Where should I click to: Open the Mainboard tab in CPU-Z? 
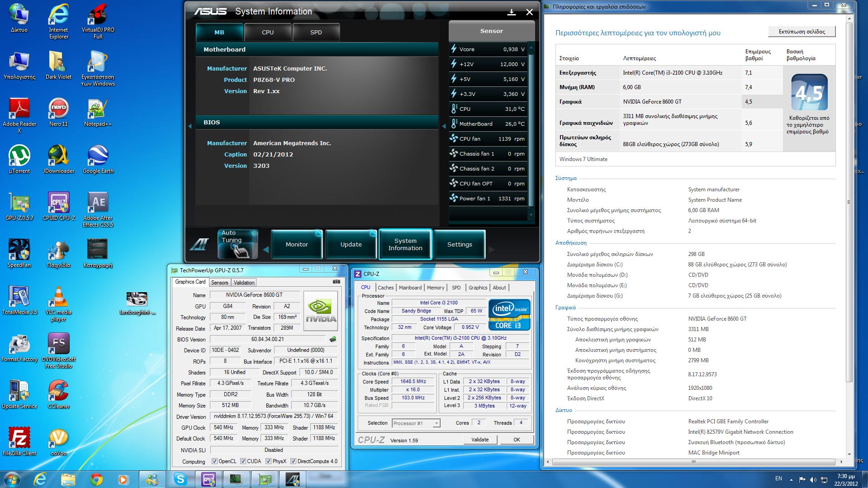point(410,288)
